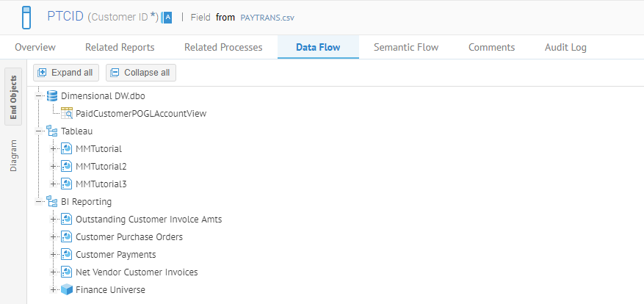
Task: Click the blue 'A' badge next to Customer ID
Action: click(x=167, y=17)
